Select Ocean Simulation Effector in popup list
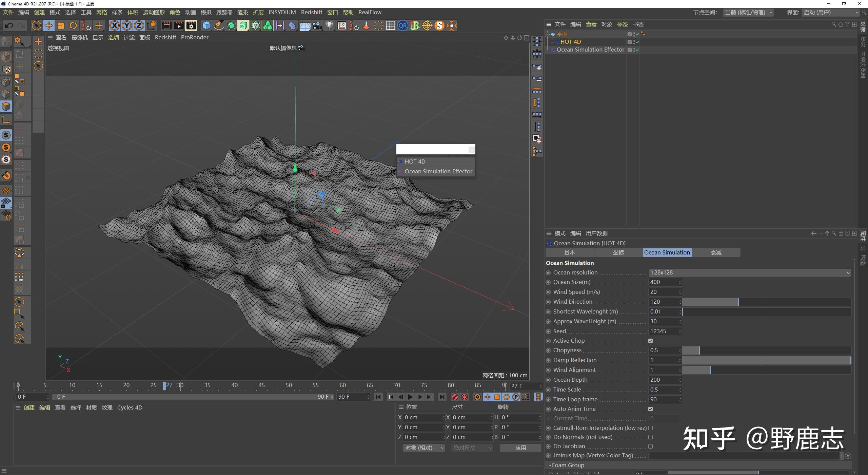Screen dimensions: 868x475 pyautogui.click(x=438, y=171)
